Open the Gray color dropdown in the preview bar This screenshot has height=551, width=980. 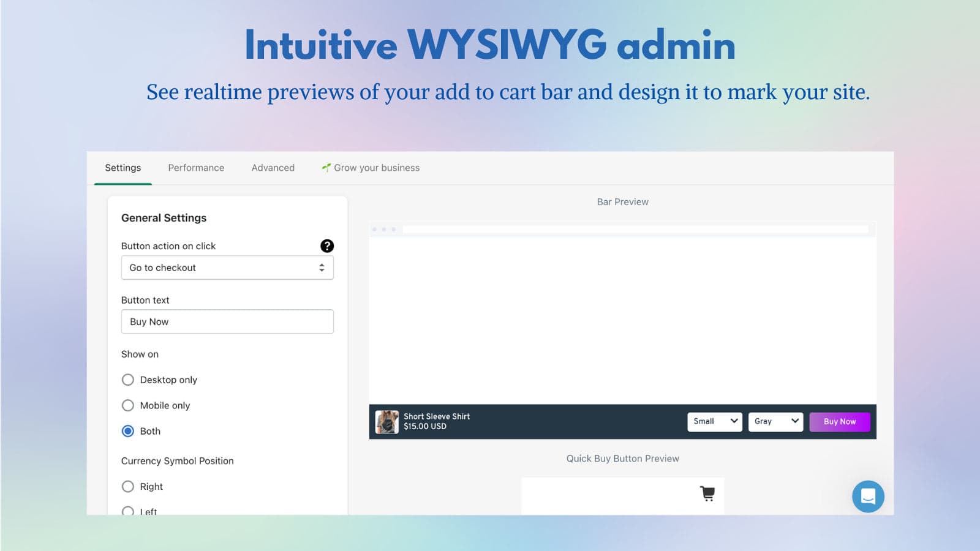click(x=775, y=421)
